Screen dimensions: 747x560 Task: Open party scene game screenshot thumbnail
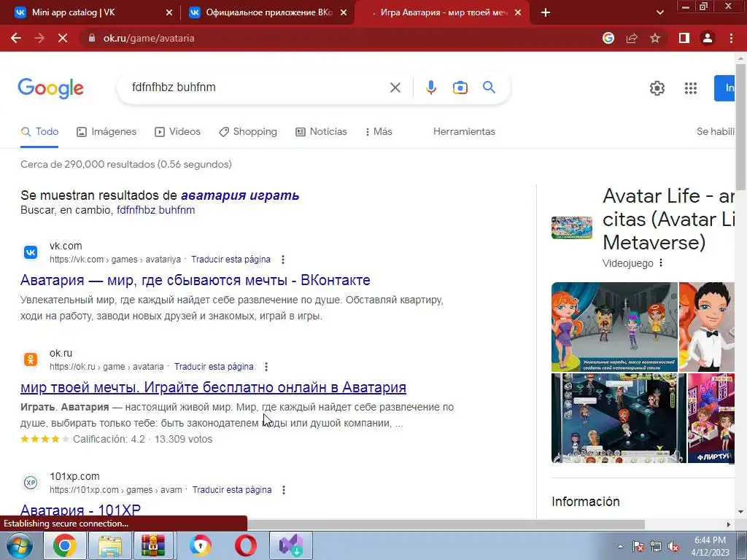pyautogui.click(x=614, y=327)
